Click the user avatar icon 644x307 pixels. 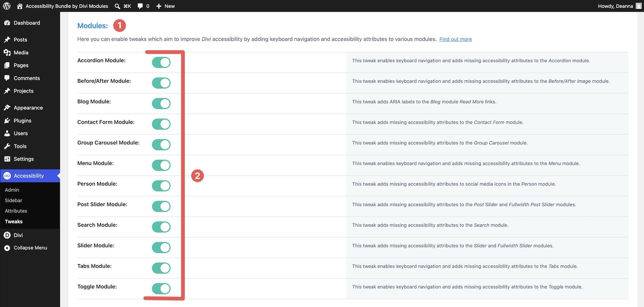[639, 6]
